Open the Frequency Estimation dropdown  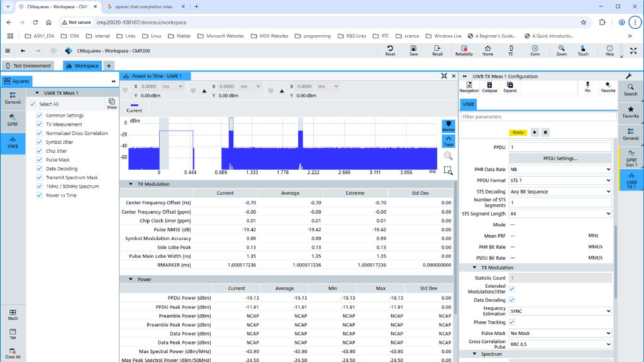[560, 311]
